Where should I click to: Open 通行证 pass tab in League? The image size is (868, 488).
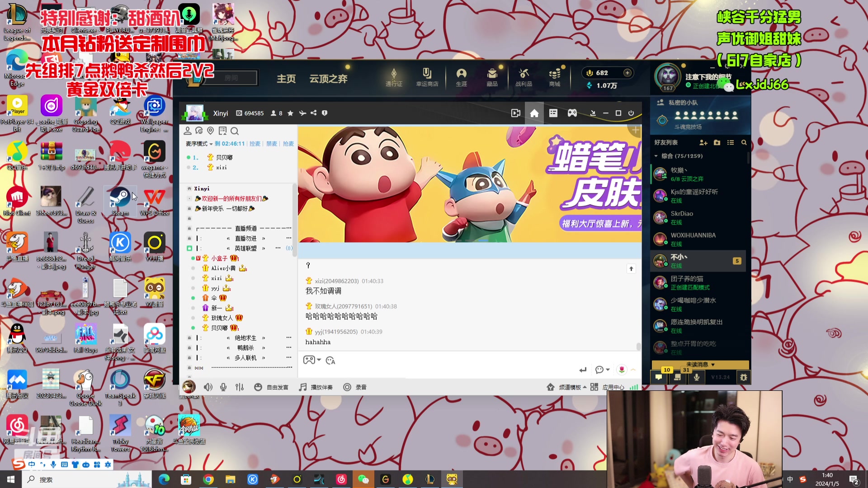click(x=394, y=77)
